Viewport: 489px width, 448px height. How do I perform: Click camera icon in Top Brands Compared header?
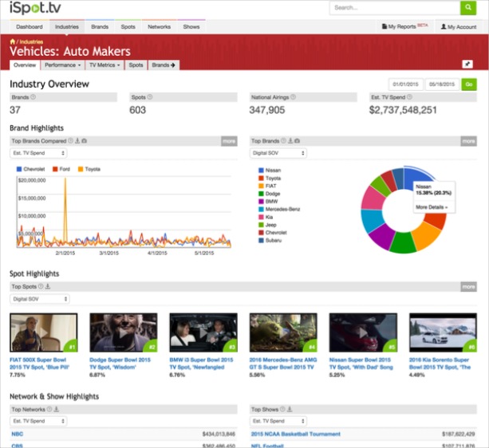(x=85, y=141)
